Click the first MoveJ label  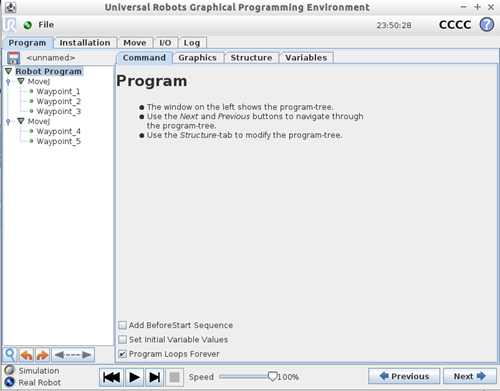click(x=39, y=81)
